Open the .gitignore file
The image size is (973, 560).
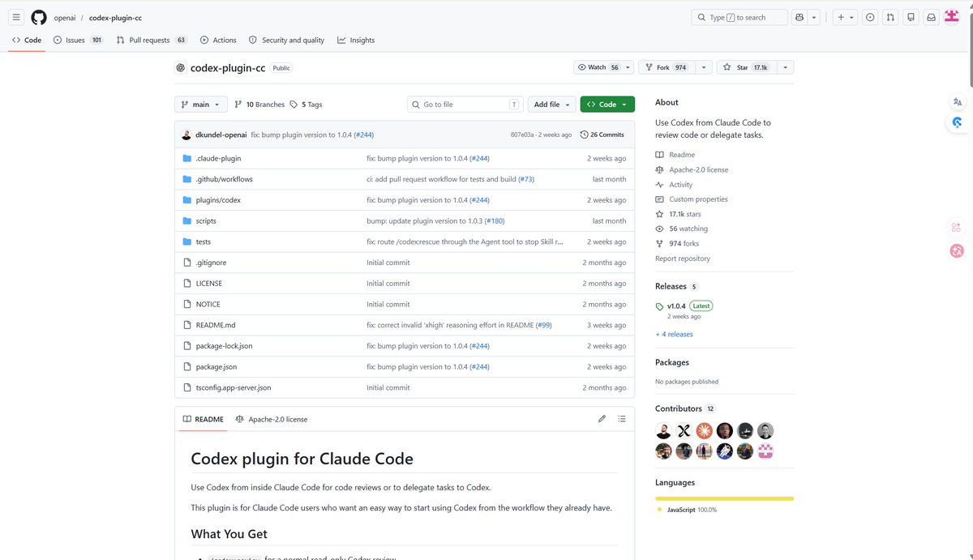(212, 263)
